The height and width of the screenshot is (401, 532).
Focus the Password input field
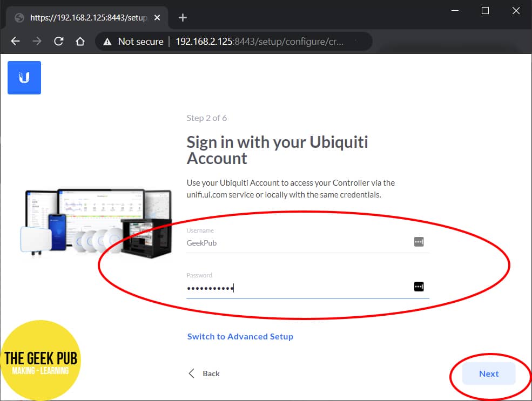(299, 288)
